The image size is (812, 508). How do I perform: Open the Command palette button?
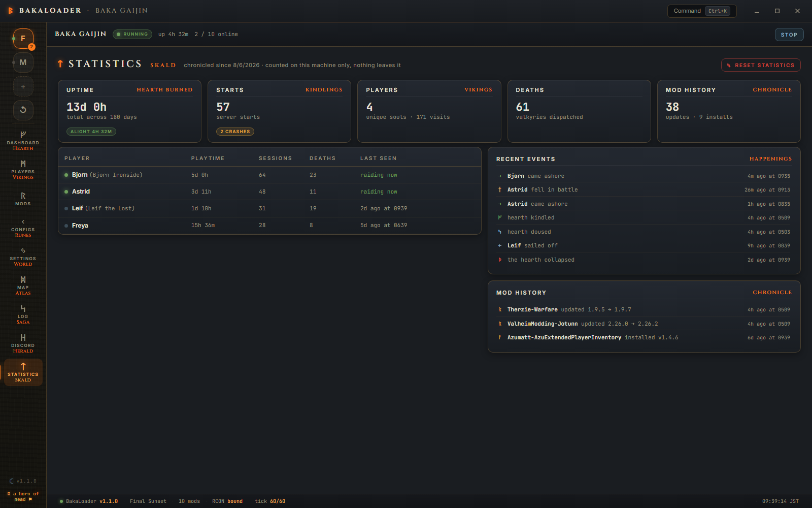(702, 11)
